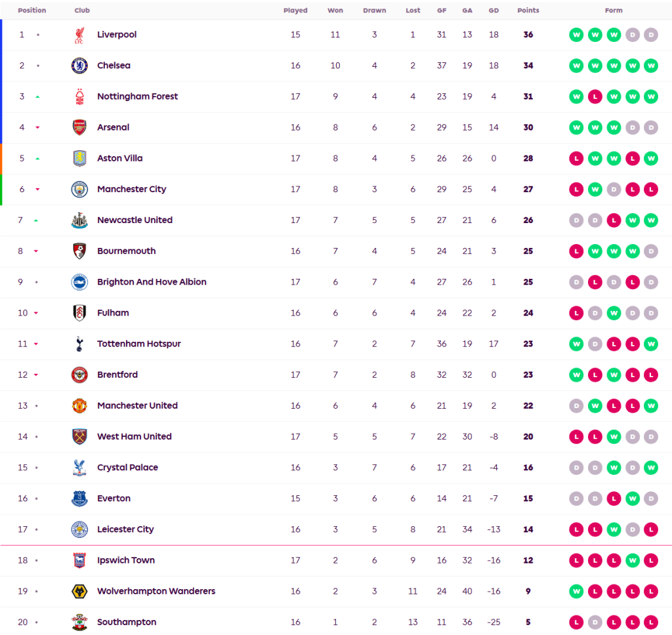
Task: Click the Crystal Palace eagle crest
Action: (79, 468)
